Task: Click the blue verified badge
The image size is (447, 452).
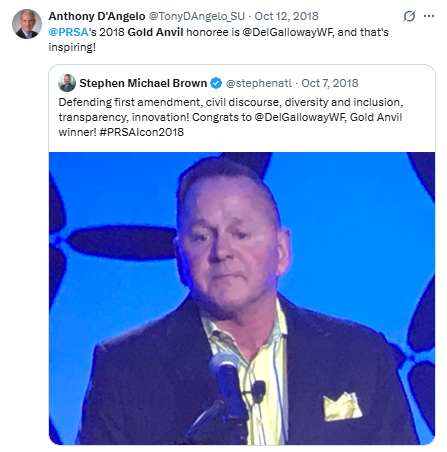Action: pos(216,83)
